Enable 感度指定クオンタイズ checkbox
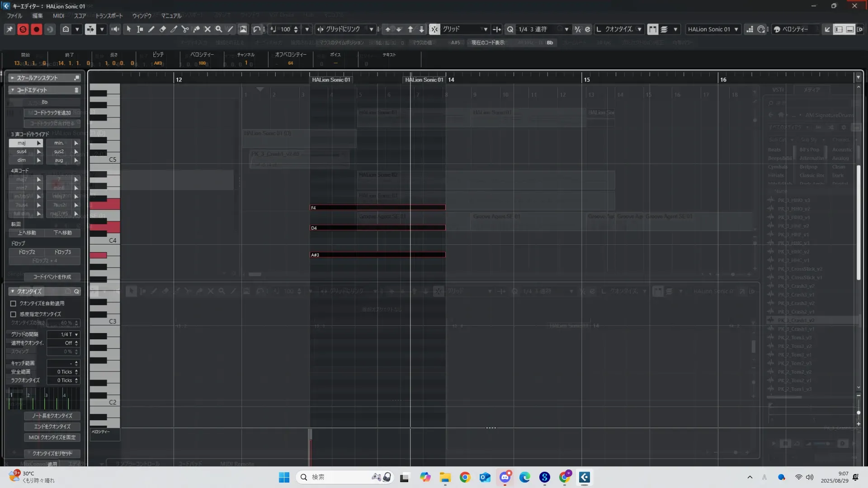The width and height of the screenshot is (868, 488). [13, 314]
